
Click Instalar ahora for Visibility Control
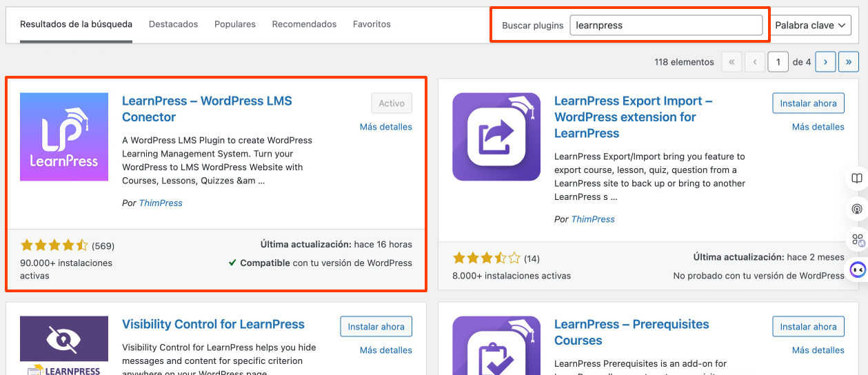[376, 327]
